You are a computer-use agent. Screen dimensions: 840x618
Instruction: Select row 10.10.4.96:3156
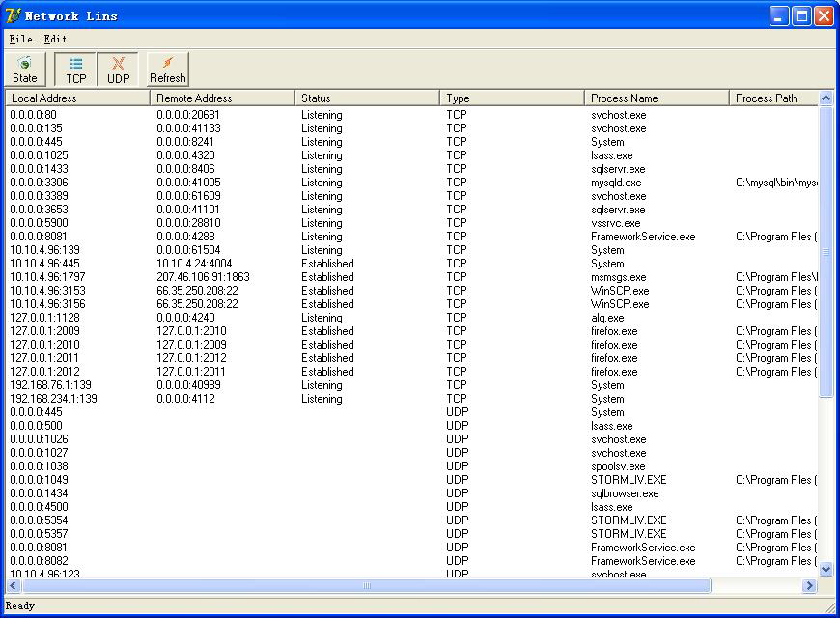click(x=411, y=304)
